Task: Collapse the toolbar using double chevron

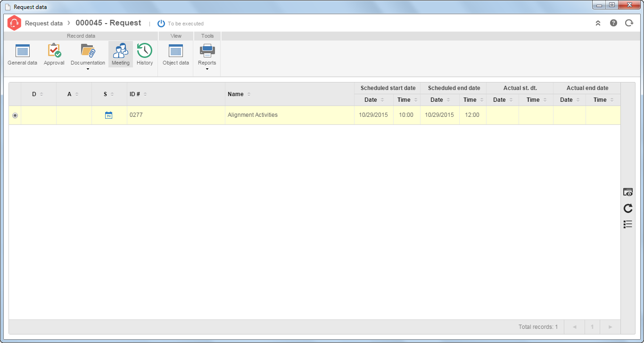Action: (598, 23)
